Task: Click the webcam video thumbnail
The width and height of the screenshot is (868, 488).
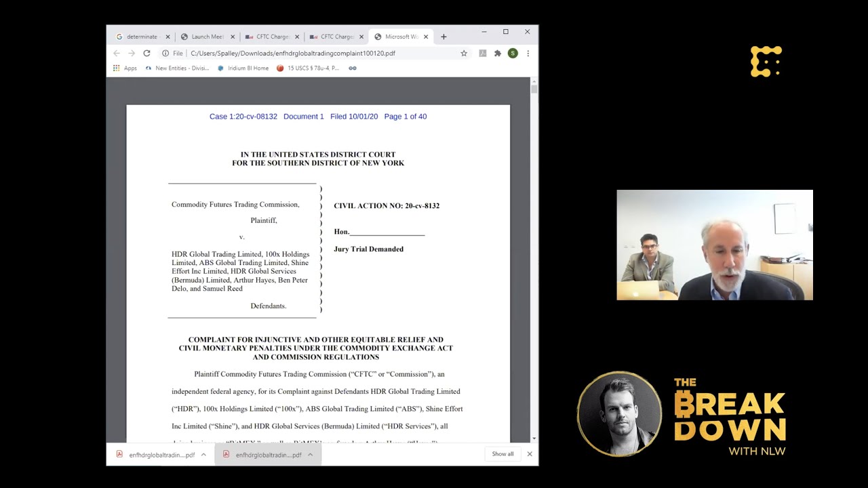Action: pyautogui.click(x=715, y=245)
